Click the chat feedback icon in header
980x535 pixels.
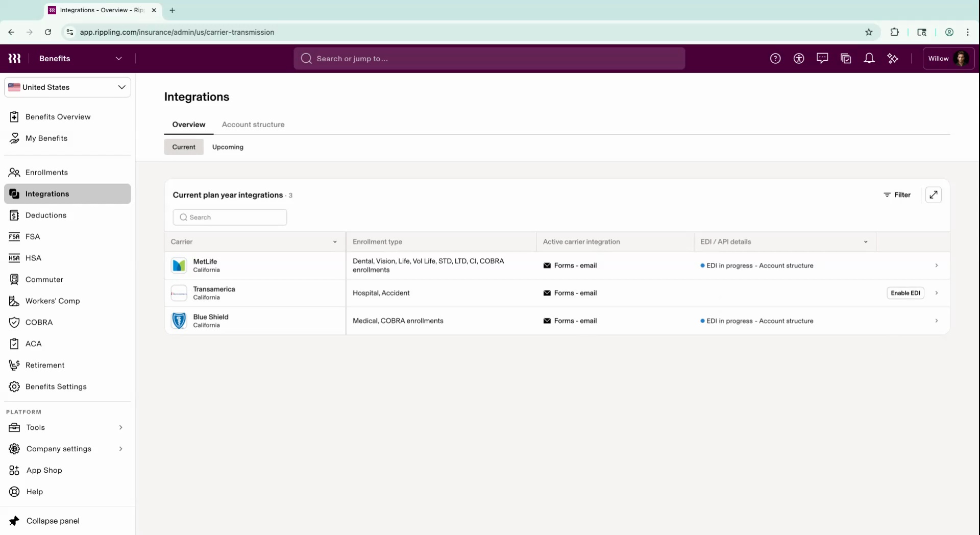click(x=822, y=59)
